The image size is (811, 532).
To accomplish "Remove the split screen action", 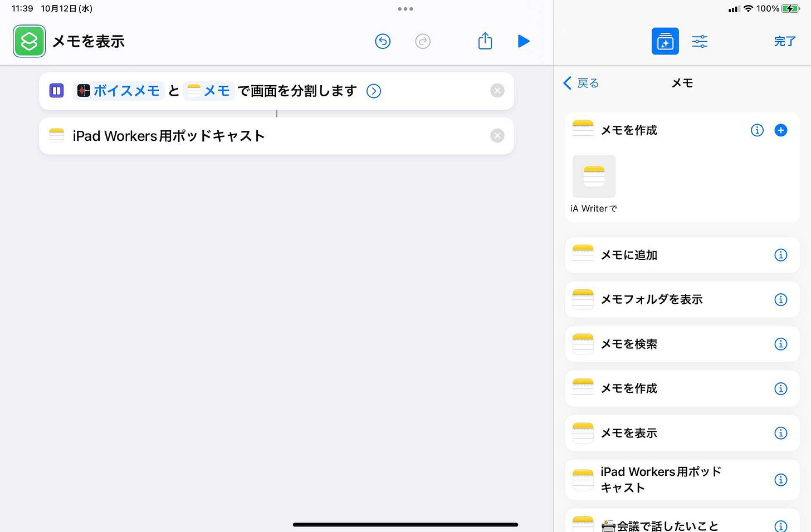I will [x=497, y=91].
